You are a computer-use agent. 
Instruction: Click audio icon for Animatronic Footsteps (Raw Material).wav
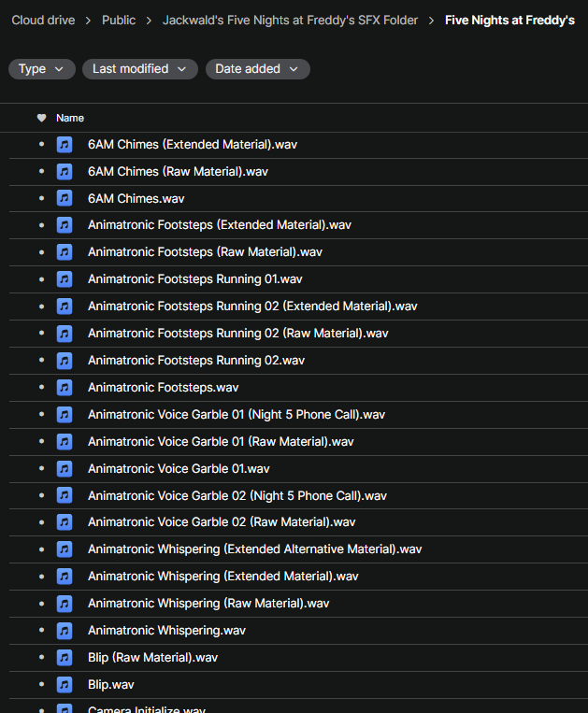pos(65,252)
